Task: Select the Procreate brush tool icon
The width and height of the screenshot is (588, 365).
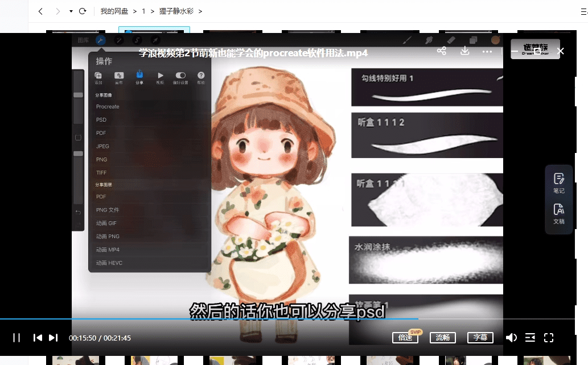Action: 407,40
